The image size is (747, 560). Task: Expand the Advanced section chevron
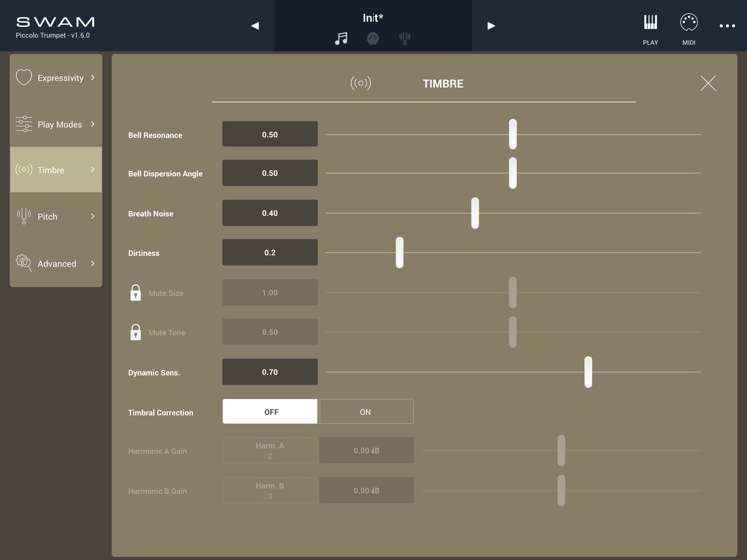pyautogui.click(x=93, y=263)
